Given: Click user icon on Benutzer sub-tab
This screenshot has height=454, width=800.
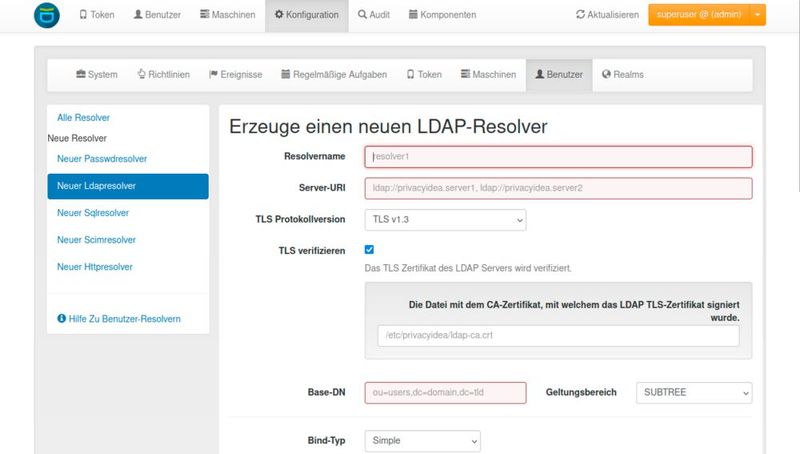Looking at the screenshot, I should 540,74.
